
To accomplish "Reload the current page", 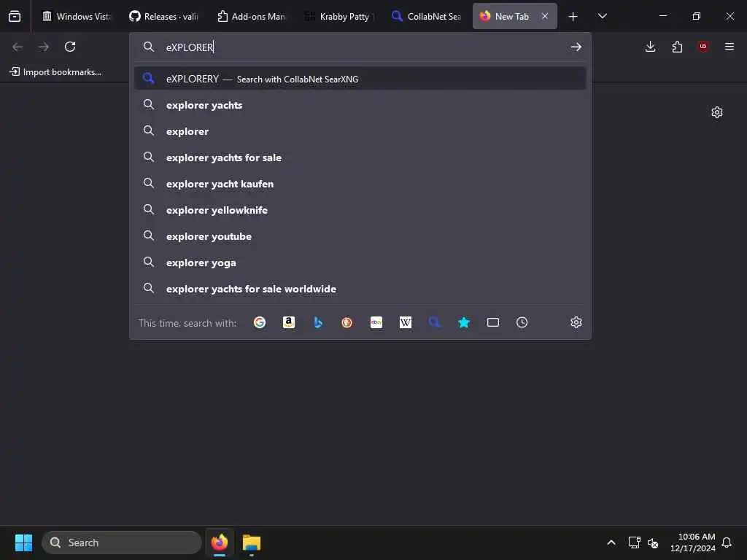I will click(x=70, y=47).
